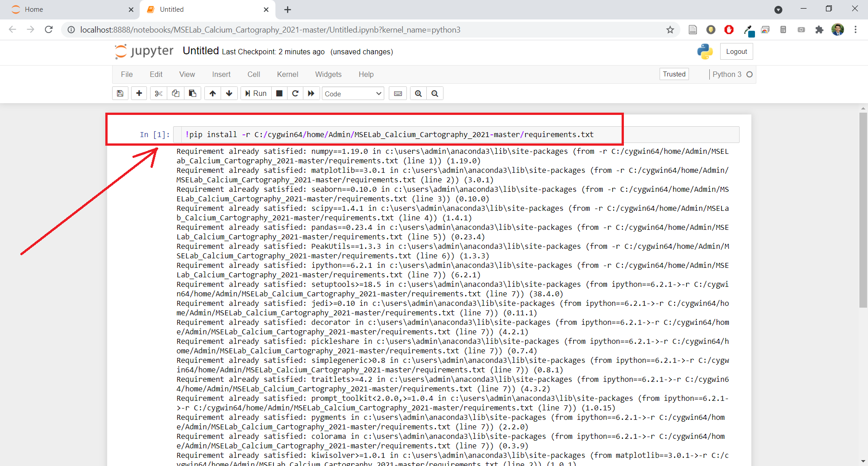Move the selected cell up
Viewport: 868px width, 466px height.
(x=212, y=93)
